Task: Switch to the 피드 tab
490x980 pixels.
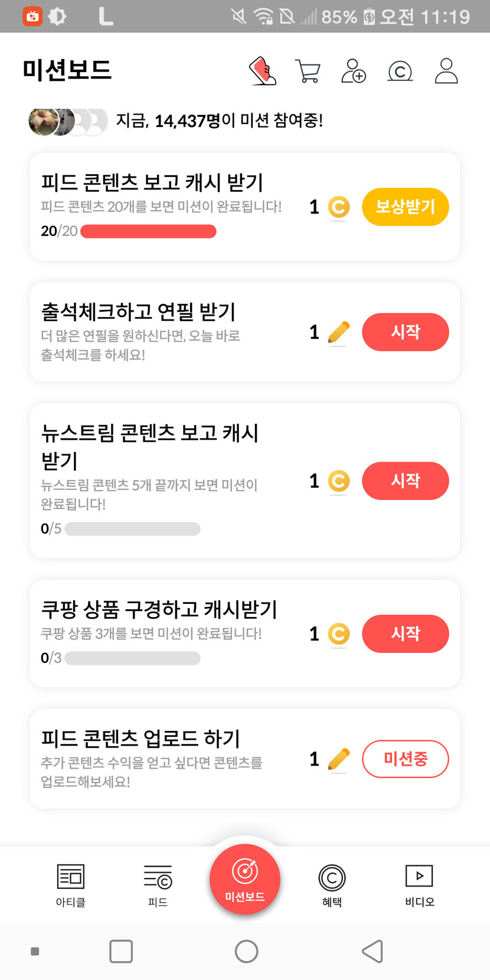Action: [158, 884]
